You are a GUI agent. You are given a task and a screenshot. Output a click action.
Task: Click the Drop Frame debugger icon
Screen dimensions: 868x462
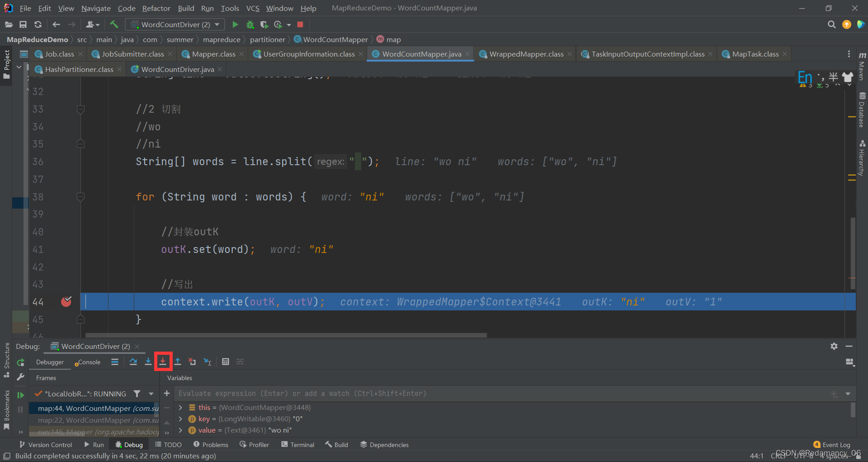tap(192, 362)
